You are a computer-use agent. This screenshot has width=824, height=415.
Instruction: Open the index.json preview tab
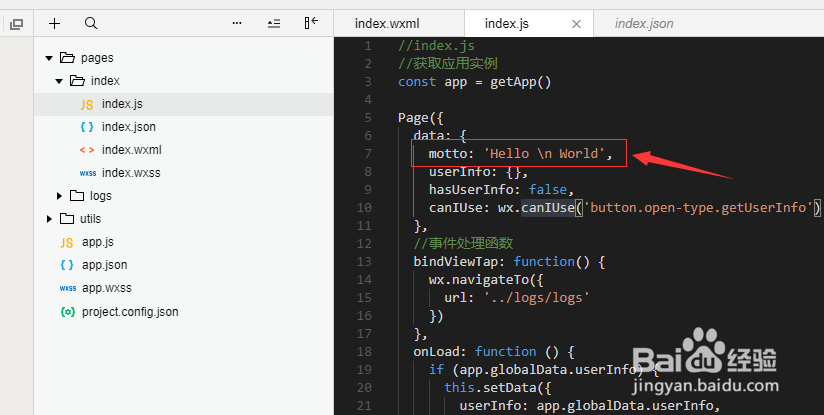click(x=644, y=24)
